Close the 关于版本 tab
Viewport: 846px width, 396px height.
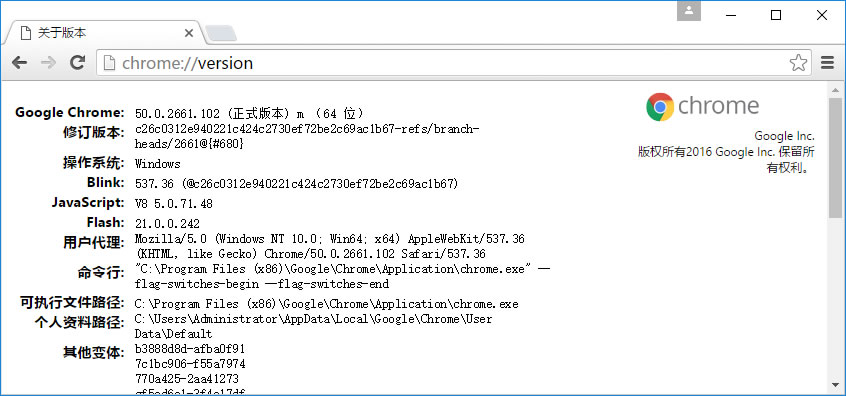pos(189,33)
